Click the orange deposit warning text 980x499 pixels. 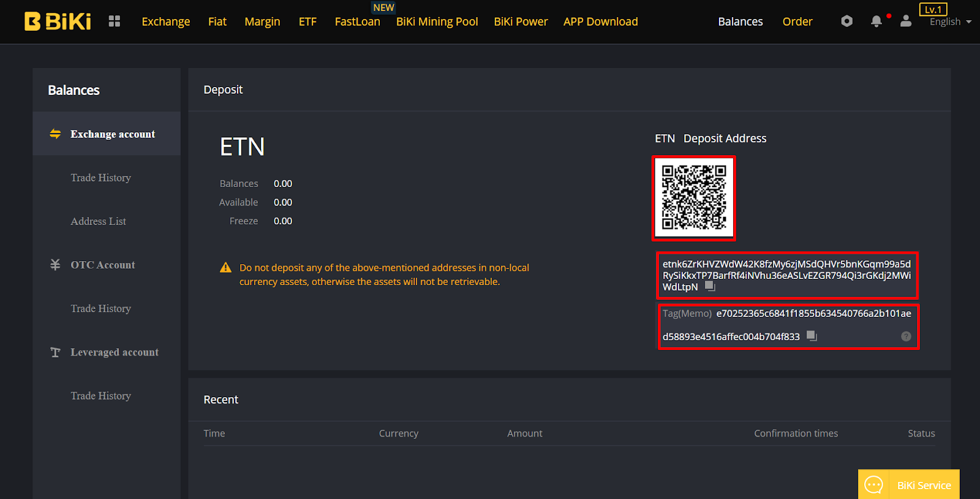pos(384,275)
